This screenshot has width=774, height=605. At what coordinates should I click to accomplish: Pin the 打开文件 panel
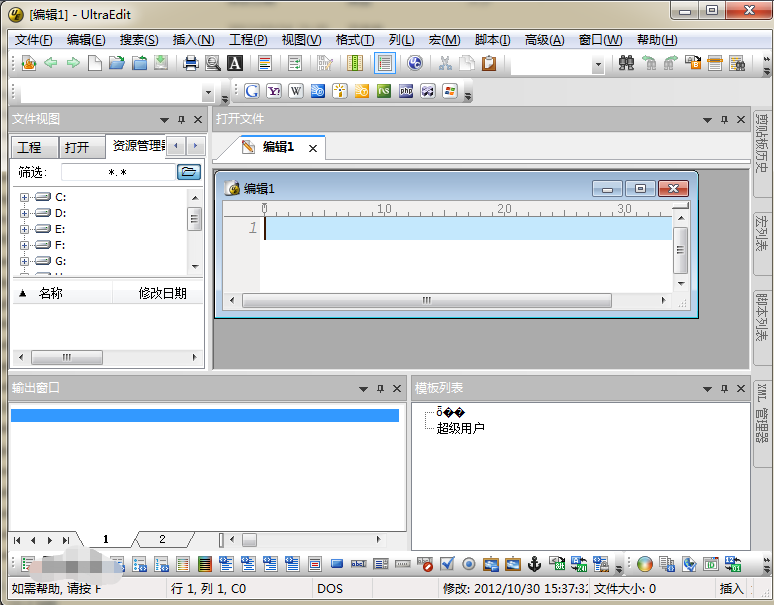[724, 119]
